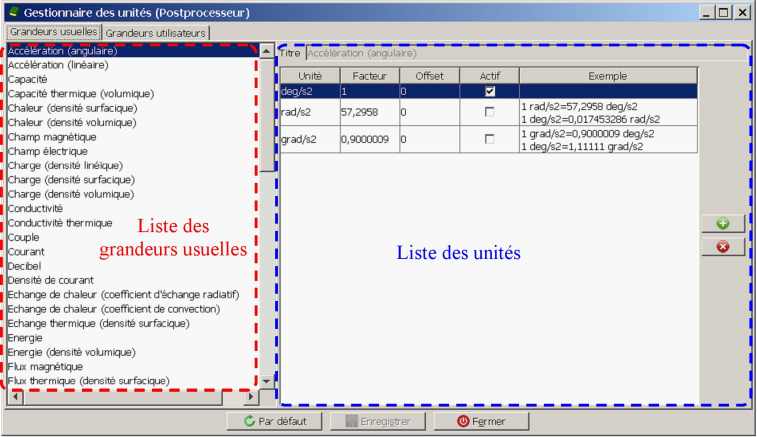The width and height of the screenshot is (757, 437).
Task: Click the app icon in title bar
Action: pyautogui.click(x=11, y=12)
